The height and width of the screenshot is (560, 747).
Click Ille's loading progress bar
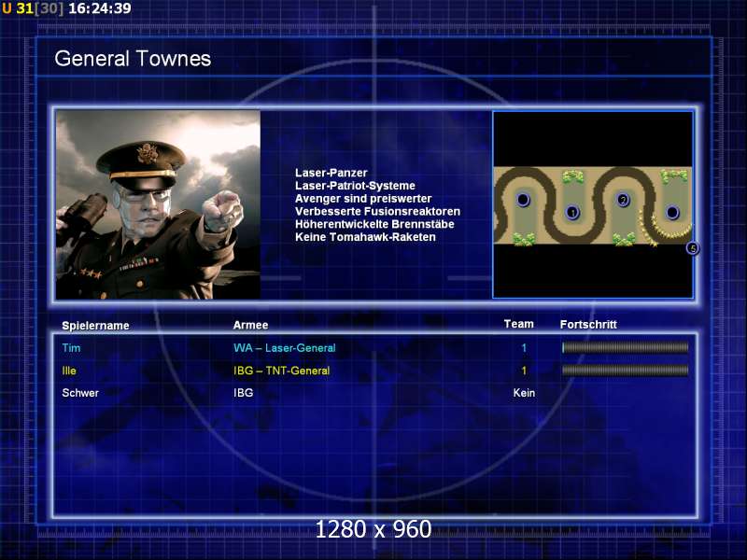click(625, 370)
